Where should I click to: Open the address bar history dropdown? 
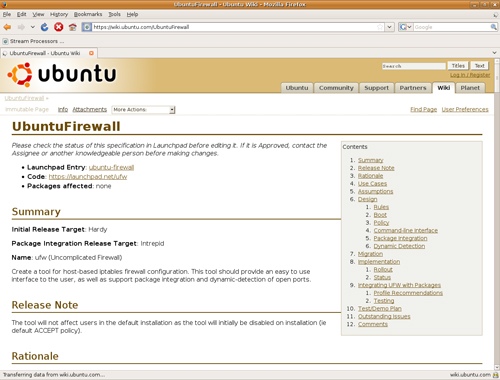point(389,27)
